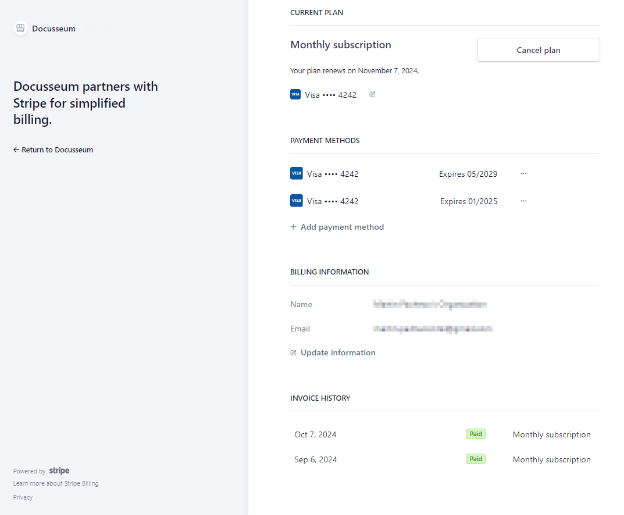
Task: Open the Privacy link in footer
Action: pos(23,497)
